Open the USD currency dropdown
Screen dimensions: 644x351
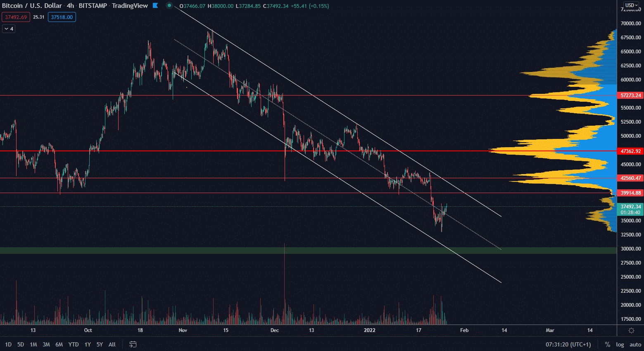tap(631, 5)
